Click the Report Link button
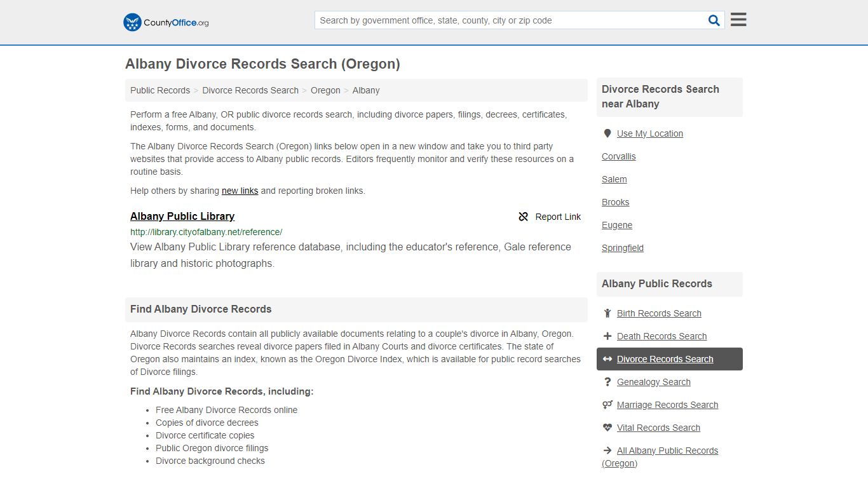The image size is (868, 488). point(550,217)
